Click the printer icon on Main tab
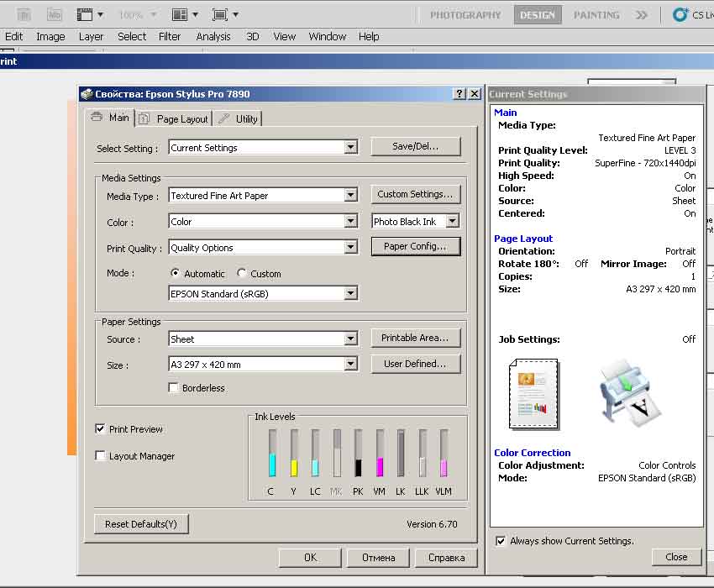Screen dimensions: 714x588 click(97, 117)
